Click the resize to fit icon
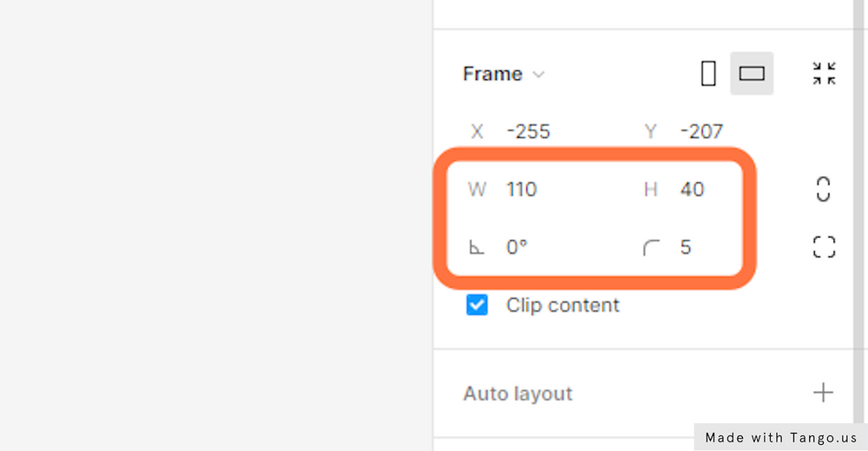Image resolution: width=868 pixels, height=451 pixels. point(824,74)
